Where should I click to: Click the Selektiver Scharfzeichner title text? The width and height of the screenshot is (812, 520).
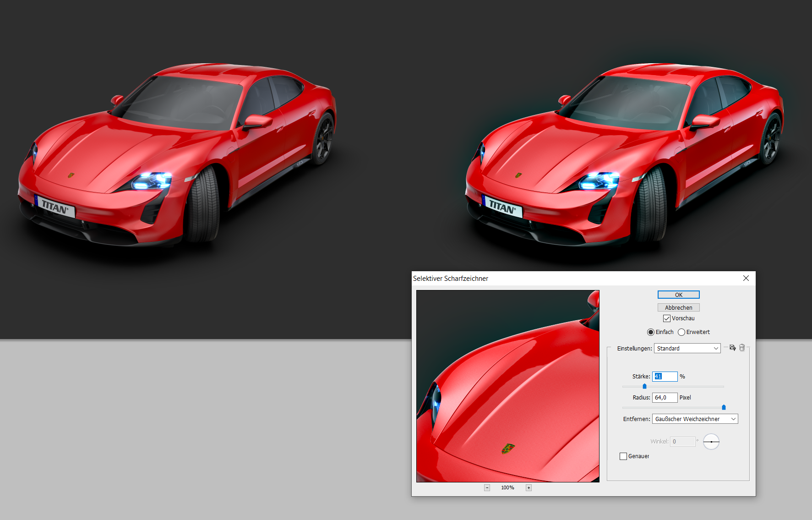click(x=451, y=279)
